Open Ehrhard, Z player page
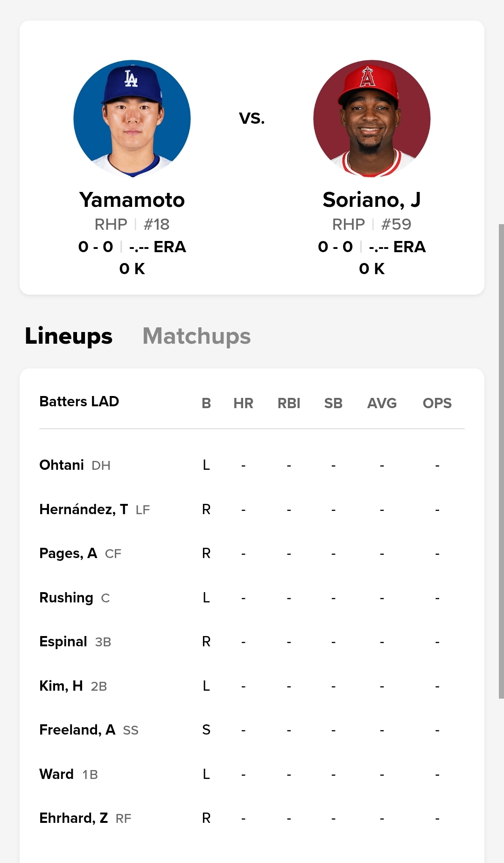 (74, 818)
